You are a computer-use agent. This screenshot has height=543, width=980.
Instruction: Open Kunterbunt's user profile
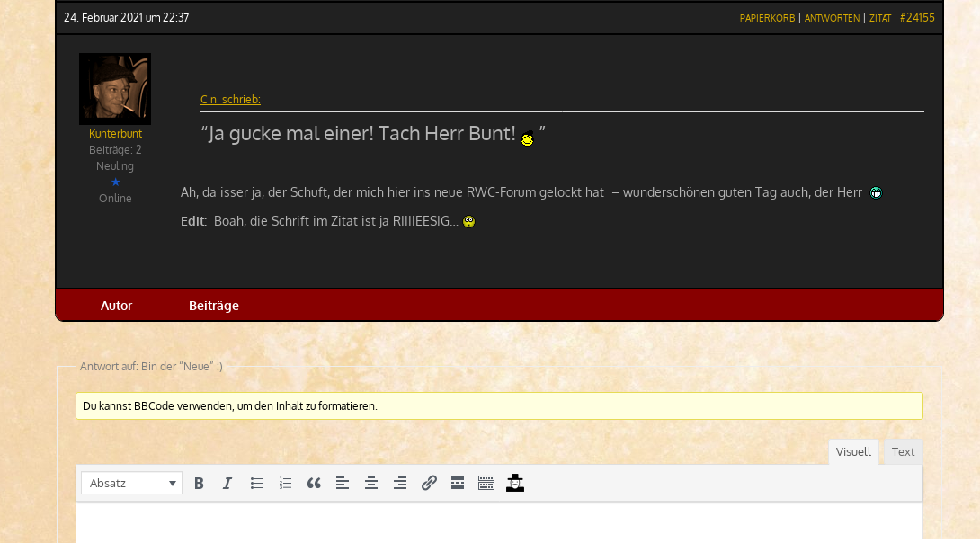point(115,133)
